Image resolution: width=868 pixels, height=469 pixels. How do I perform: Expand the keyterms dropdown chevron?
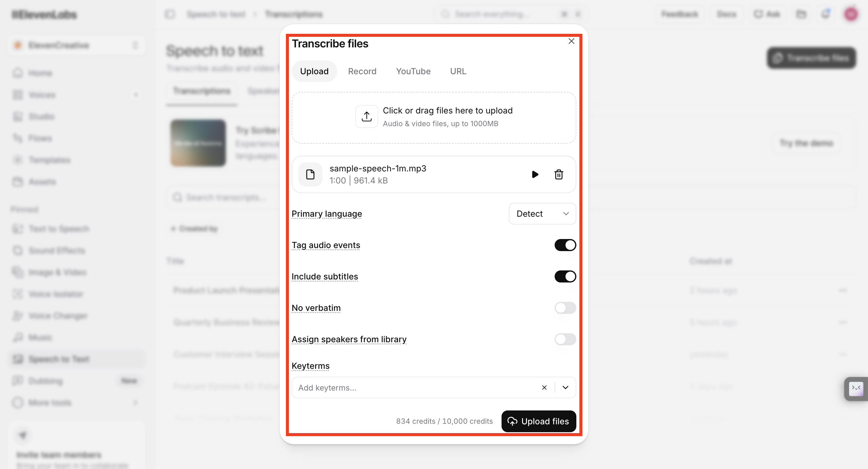coord(565,388)
